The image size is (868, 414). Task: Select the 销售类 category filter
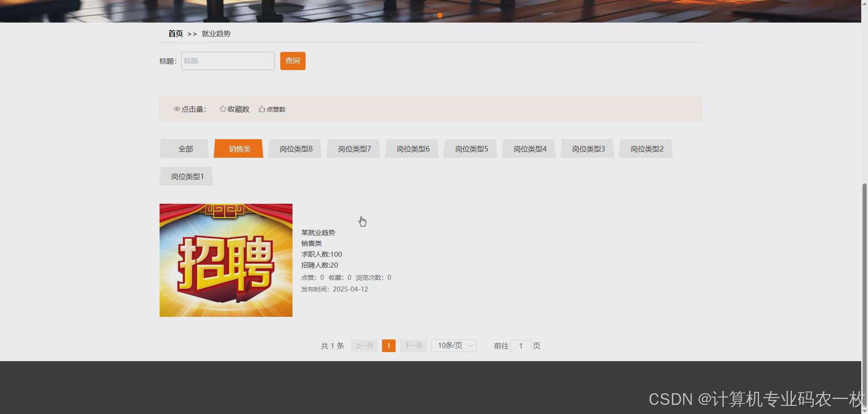[x=238, y=148]
